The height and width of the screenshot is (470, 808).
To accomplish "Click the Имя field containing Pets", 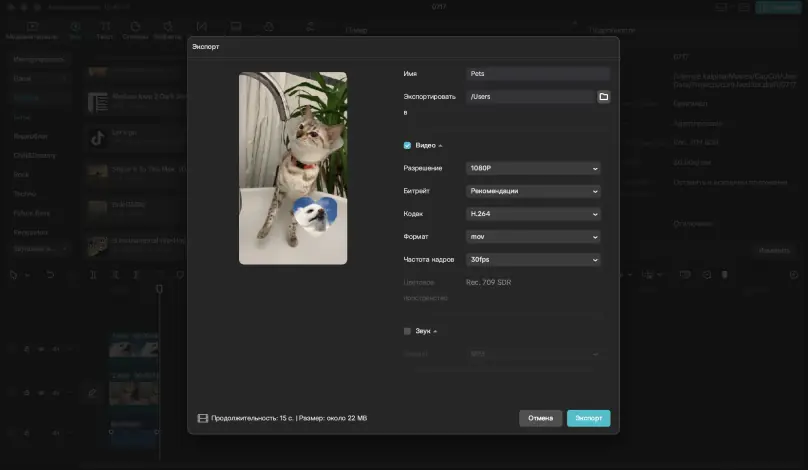I will 538,74.
